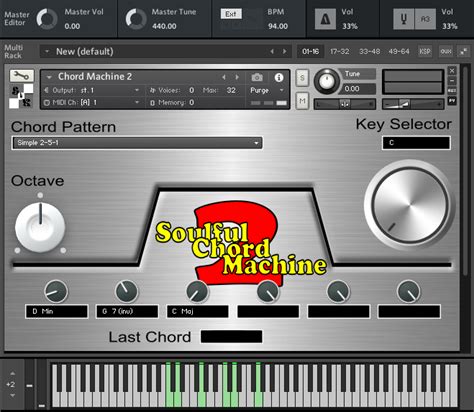
Task: Click the Max voices value 32
Action: click(x=231, y=90)
